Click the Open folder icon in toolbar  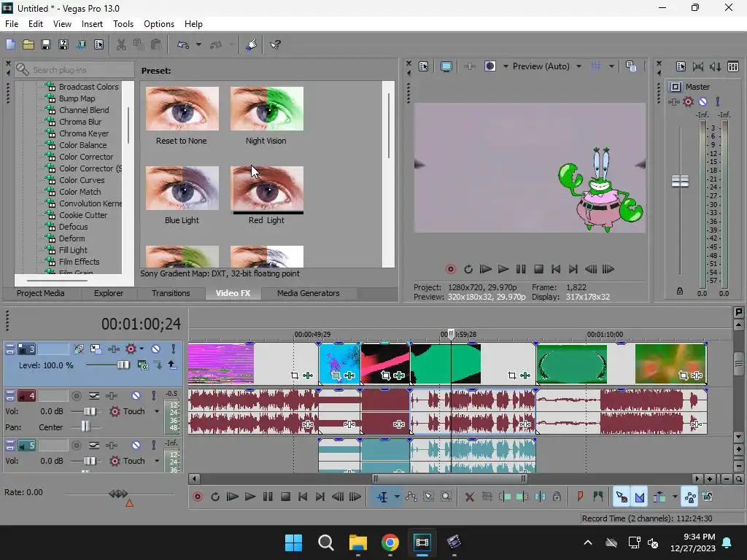28,44
